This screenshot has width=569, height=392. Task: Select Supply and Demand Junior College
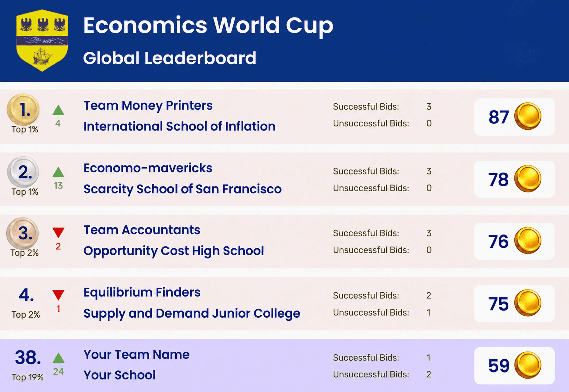pos(192,314)
